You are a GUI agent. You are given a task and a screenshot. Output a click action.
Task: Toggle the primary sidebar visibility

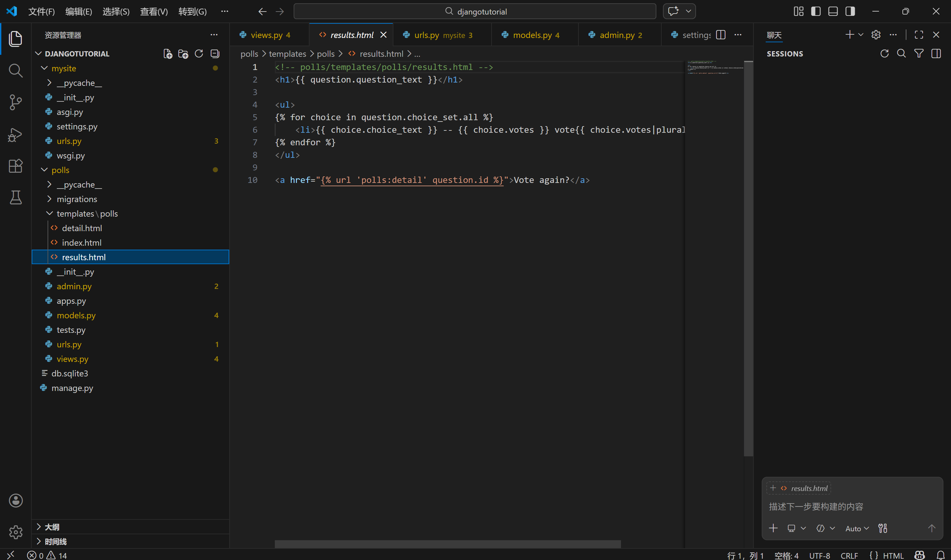(816, 11)
